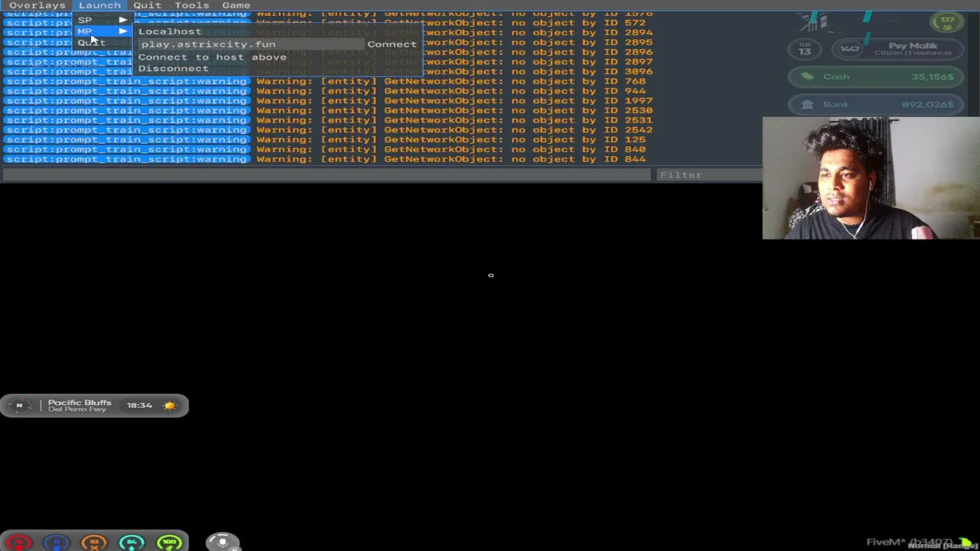Click the console Filter field
This screenshot has width=980, height=551.
point(709,175)
